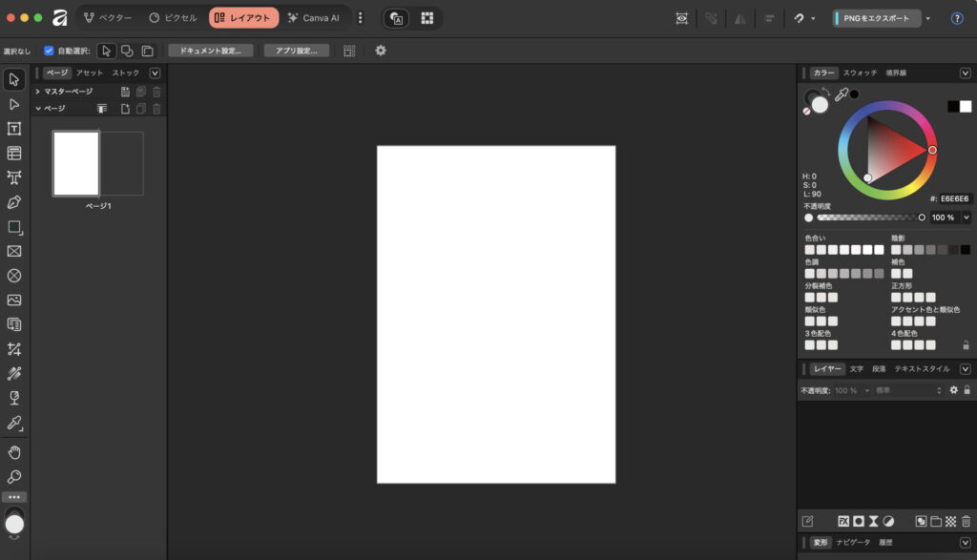This screenshot has width=977, height=560.
Task: Open the スウォッチ tab
Action: [860, 73]
